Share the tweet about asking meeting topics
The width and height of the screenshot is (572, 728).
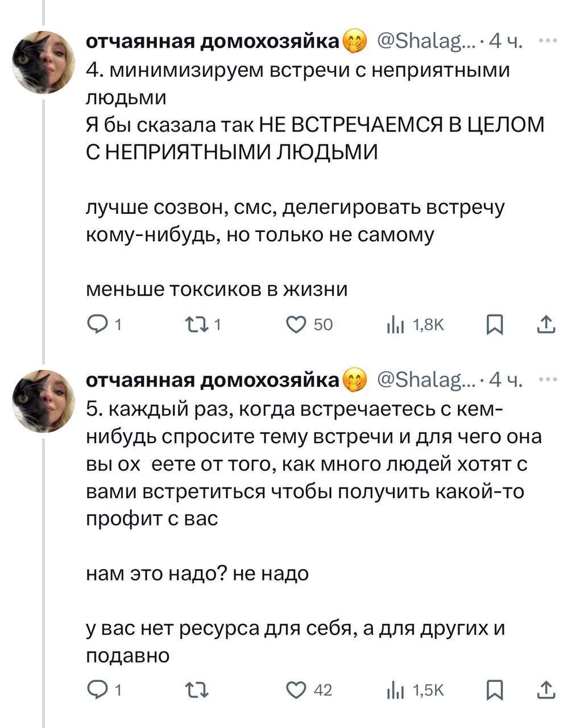(x=546, y=690)
